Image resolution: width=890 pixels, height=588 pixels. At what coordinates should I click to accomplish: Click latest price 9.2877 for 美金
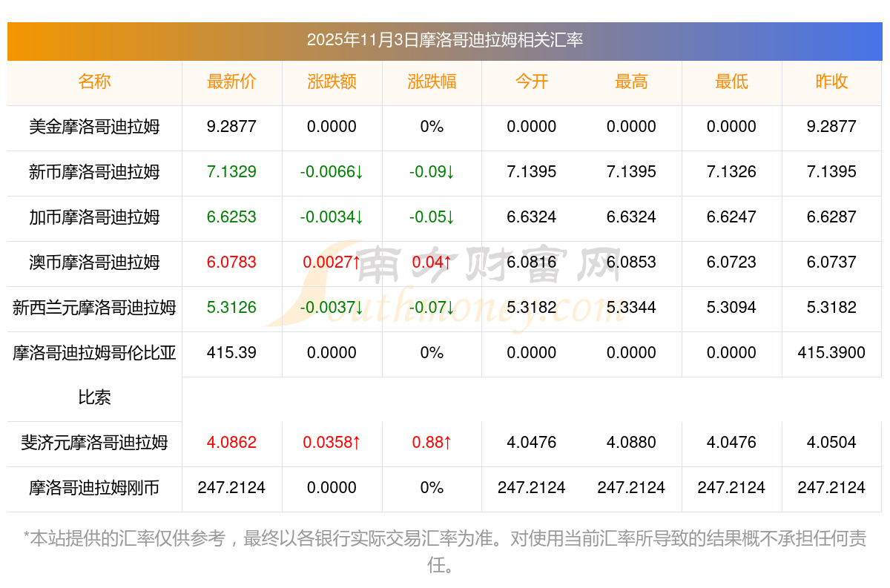[x=231, y=127]
